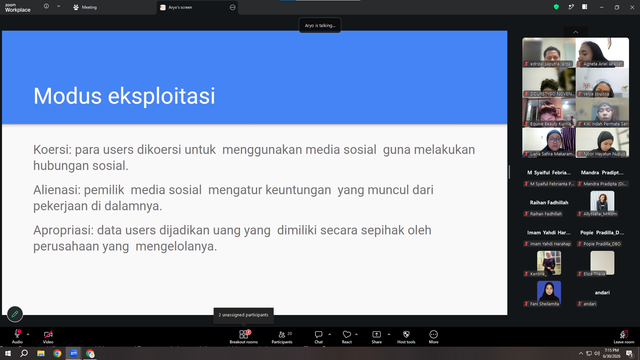Change view layout icon in title bar
Image resolution: width=640 pixels, height=360 pixels.
tap(584, 7)
